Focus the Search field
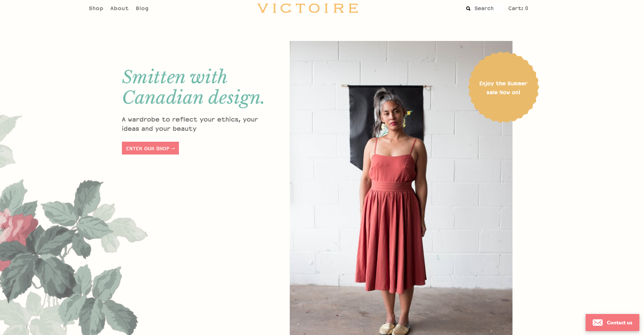 point(484,8)
